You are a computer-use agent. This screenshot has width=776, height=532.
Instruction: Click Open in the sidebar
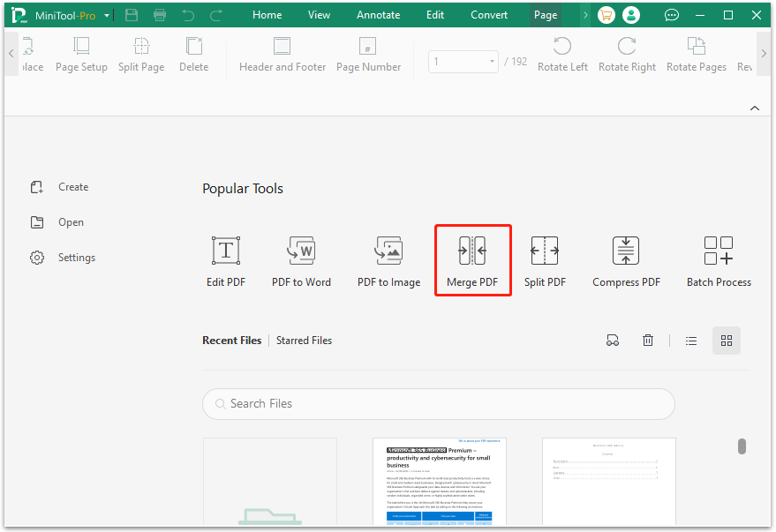point(57,222)
